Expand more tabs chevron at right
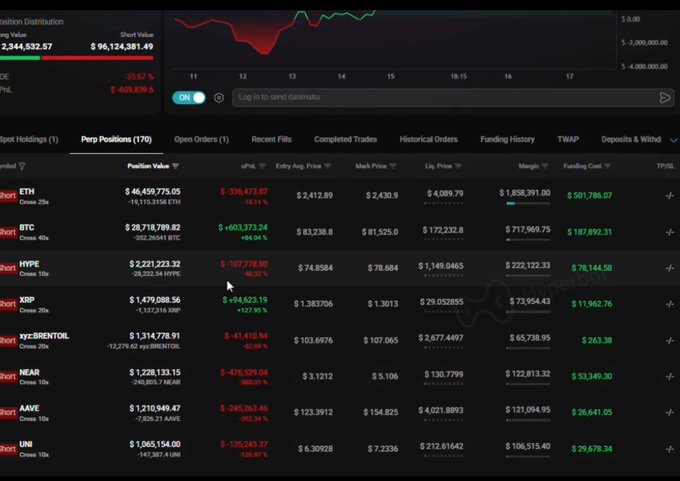This screenshot has height=481, width=680. tap(673, 140)
